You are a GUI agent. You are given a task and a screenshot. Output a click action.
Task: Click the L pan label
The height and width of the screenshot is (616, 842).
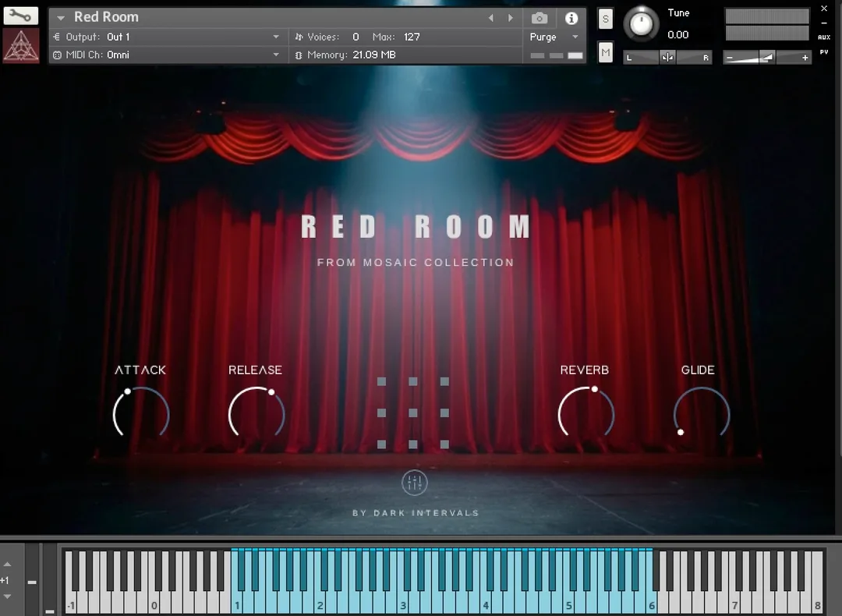point(629,58)
